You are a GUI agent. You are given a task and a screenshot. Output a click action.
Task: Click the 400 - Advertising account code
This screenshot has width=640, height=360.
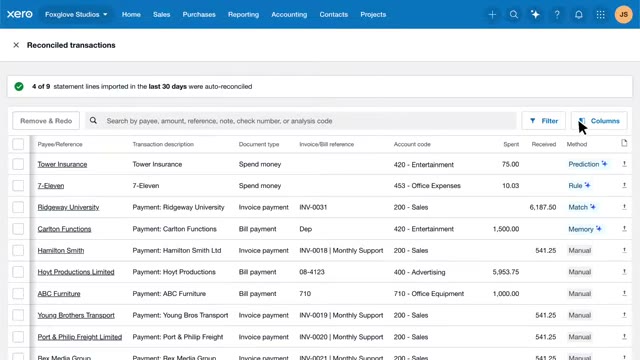pos(419,272)
